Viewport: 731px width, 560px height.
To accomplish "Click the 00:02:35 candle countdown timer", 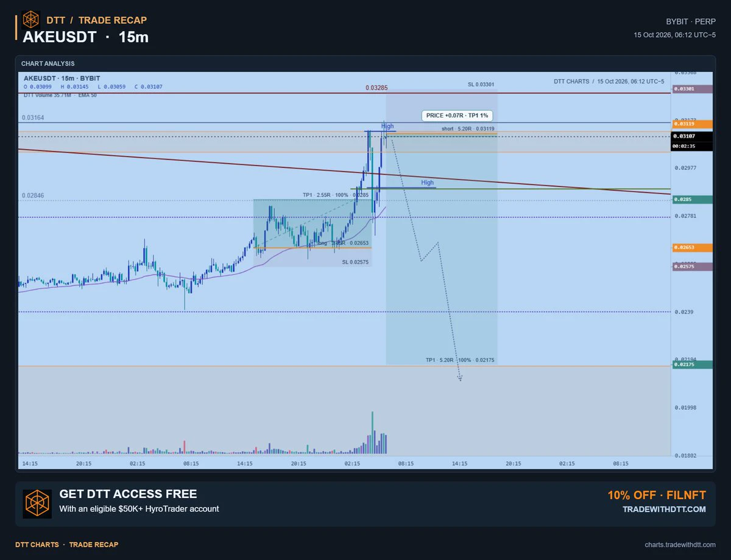I will 692,146.
